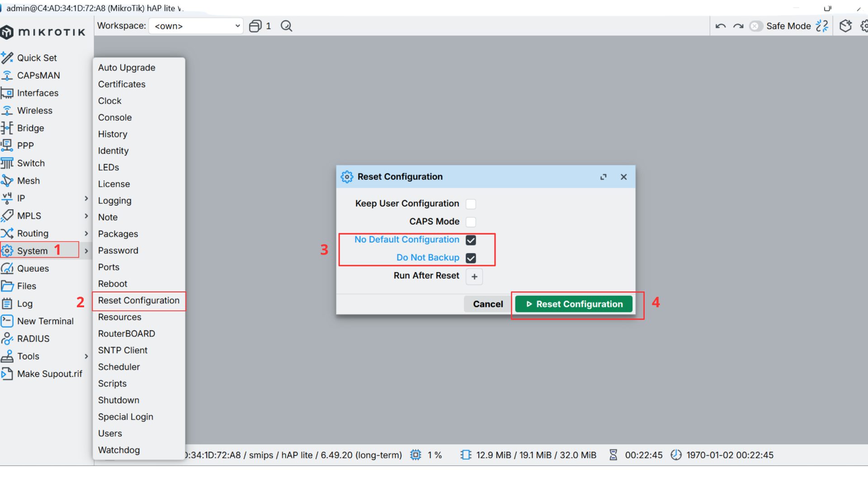Viewport: 868px width, 488px height.
Task: Toggle Safe Mode switch
Action: pyautogui.click(x=756, y=26)
